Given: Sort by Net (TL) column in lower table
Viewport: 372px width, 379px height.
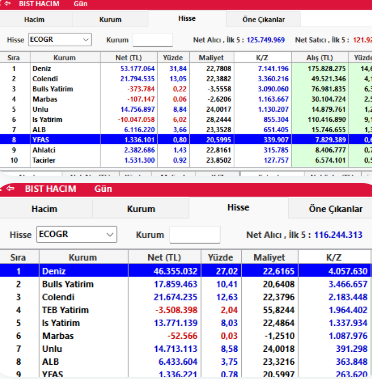Looking at the screenshot, I should click(x=164, y=257).
